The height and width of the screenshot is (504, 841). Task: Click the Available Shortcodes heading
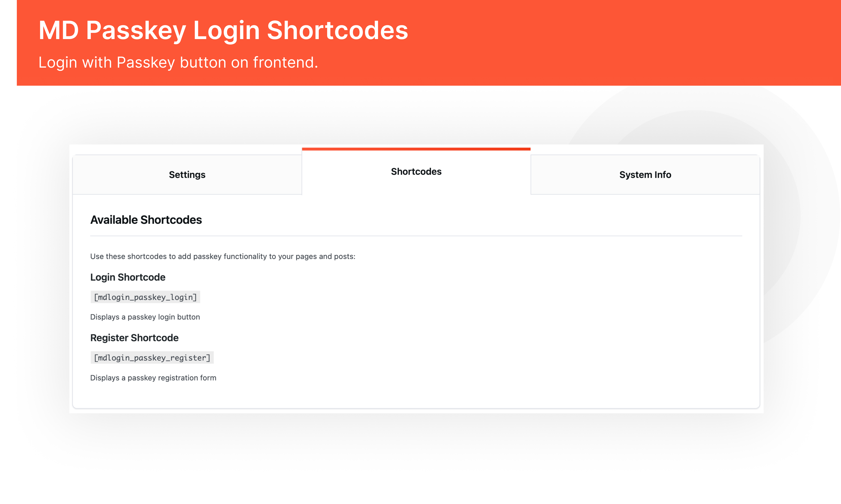click(x=146, y=220)
